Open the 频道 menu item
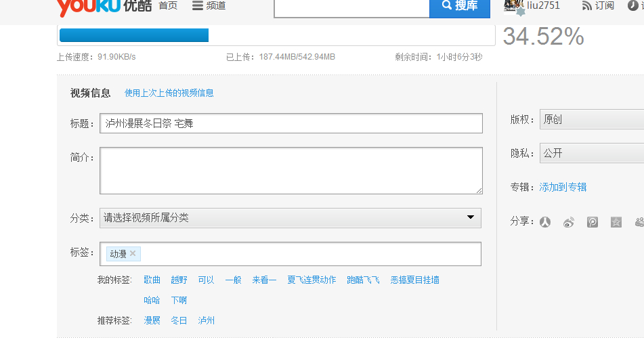The image size is (644, 344). point(215,5)
